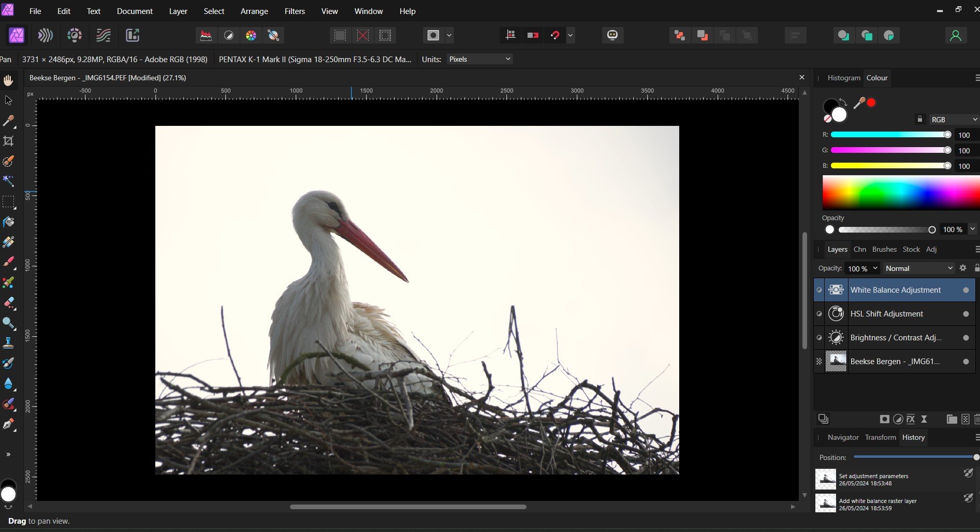
Task: Select the Undo Brush tool
Action: tap(8, 363)
